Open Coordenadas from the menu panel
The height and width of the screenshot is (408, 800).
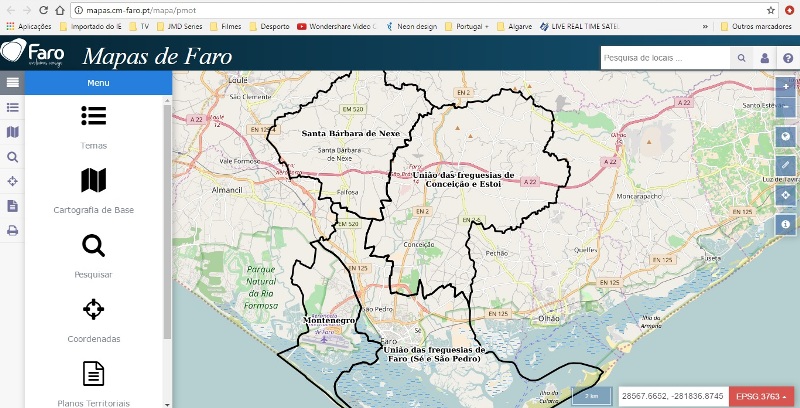93,319
